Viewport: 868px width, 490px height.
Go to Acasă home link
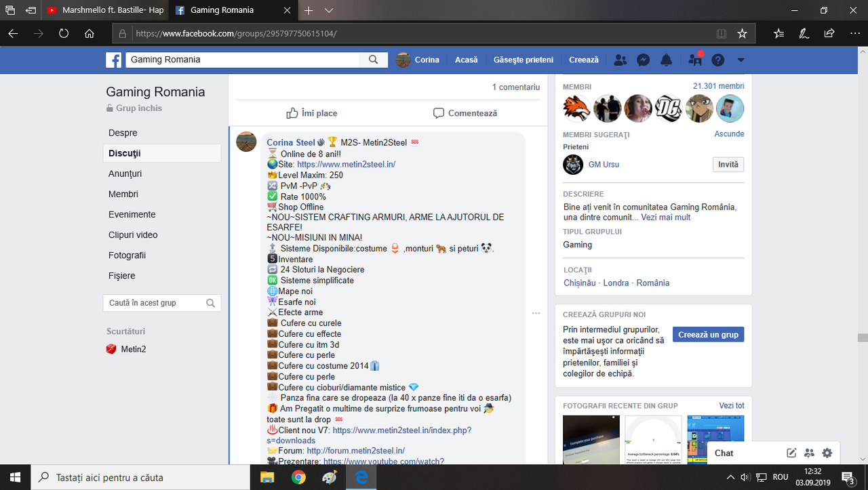tap(466, 60)
